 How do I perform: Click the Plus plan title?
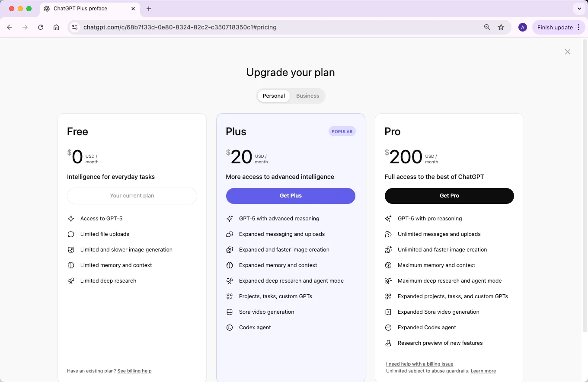click(236, 132)
